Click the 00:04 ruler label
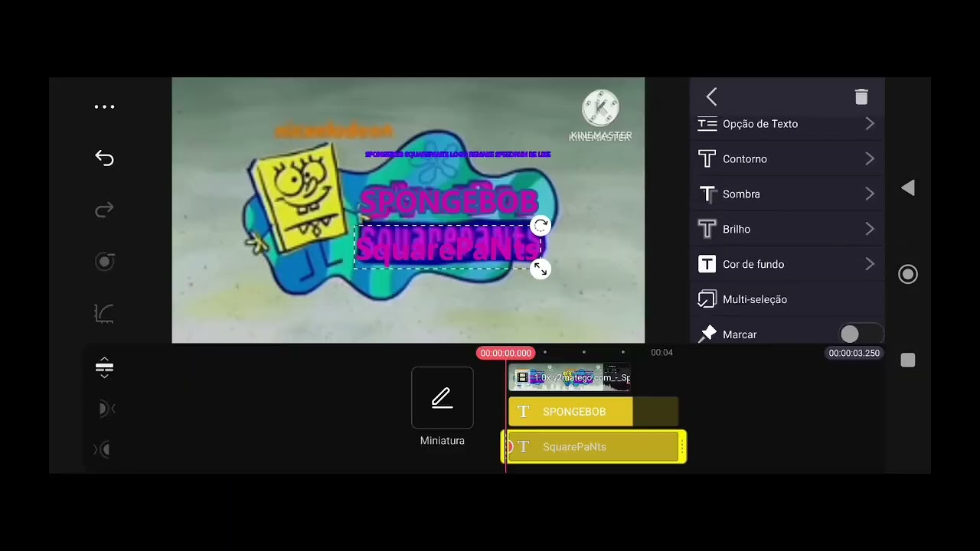 pyautogui.click(x=661, y=353)
